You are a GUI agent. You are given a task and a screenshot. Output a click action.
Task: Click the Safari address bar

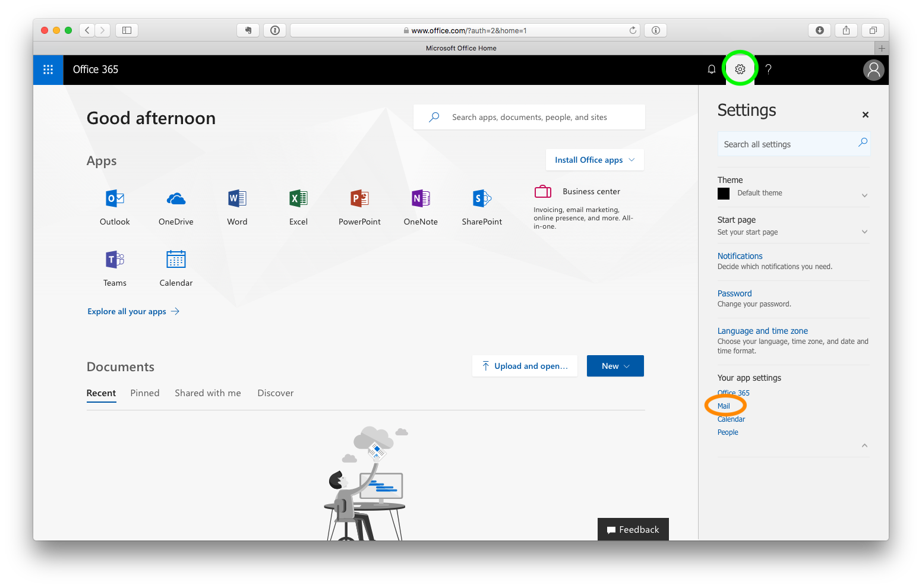[465, 30]
